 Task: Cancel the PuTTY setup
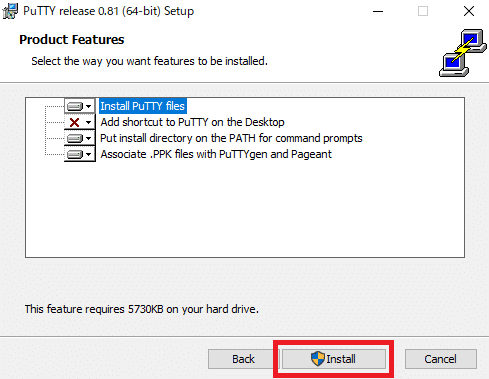(x=440, y=359)
